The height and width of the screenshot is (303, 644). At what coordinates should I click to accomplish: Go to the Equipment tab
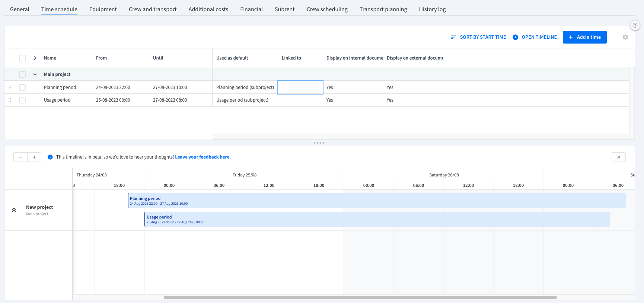(103, 9)
